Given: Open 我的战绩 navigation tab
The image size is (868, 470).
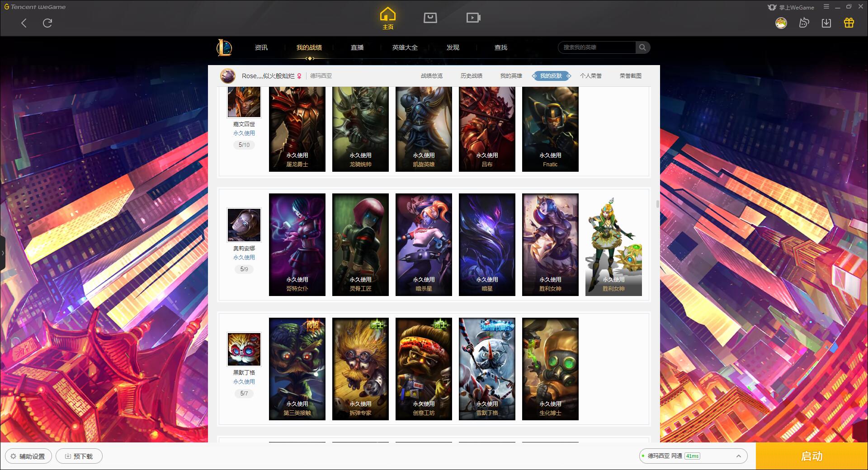Looking at the screenshot, I should tap(309, 47).
